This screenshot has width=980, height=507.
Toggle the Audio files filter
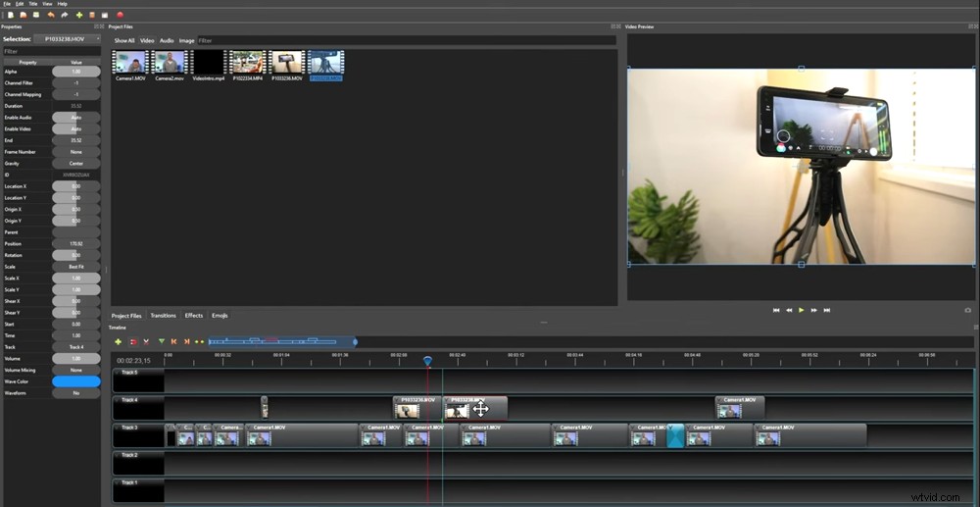[167, 40]
